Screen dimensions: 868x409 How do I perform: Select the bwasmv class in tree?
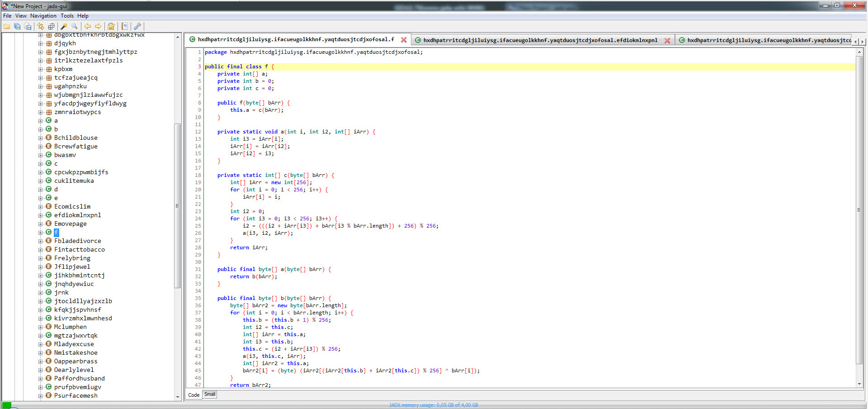[x=65, y=155]
